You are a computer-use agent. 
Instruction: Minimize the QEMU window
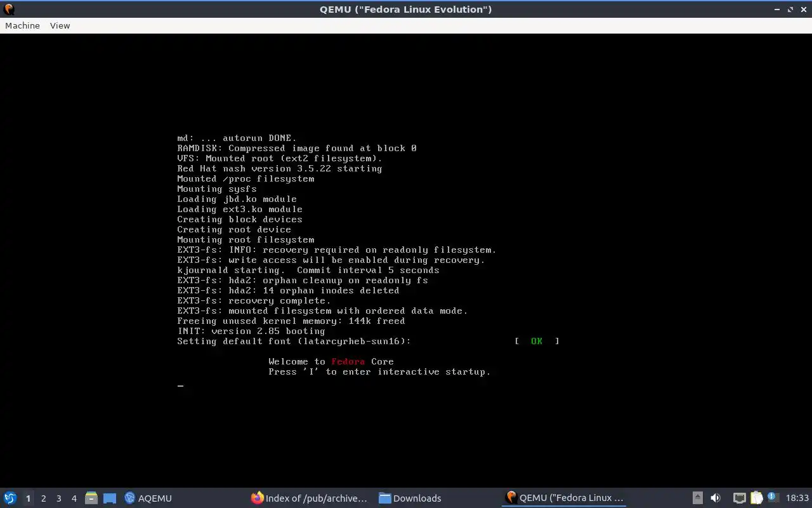pyautogui.click(x=777, y=9)
